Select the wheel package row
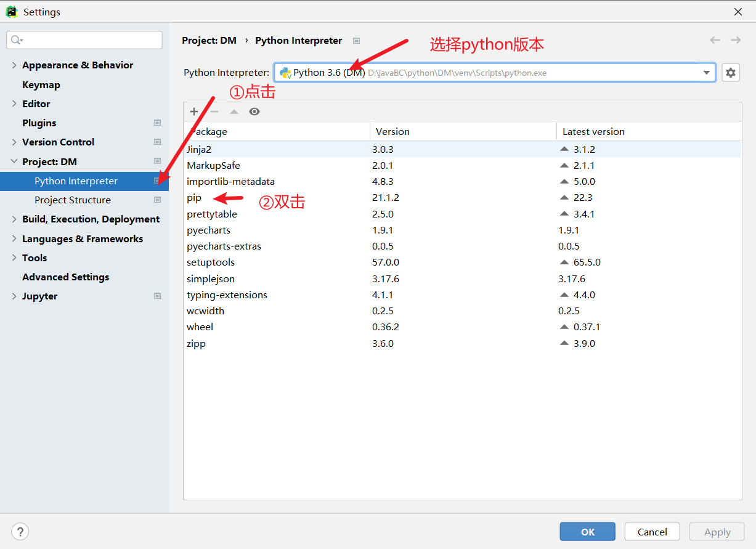 [463, 327]
